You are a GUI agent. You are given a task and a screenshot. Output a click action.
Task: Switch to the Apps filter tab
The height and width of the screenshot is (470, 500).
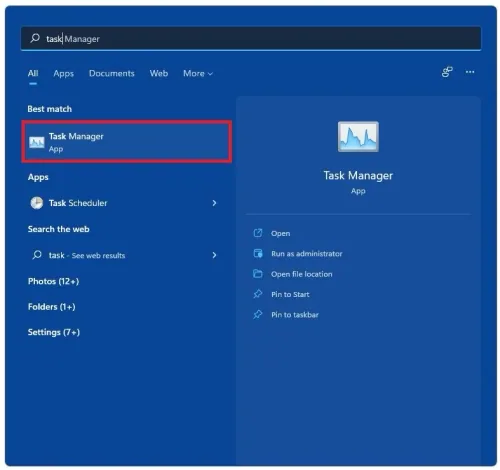point(64,73)
